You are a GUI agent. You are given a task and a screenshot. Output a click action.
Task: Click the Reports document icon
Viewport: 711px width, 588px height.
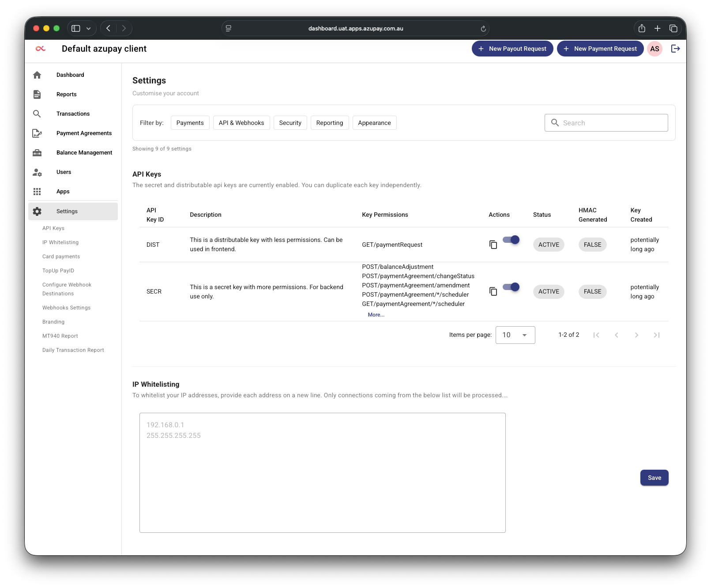[x=37, y=94]
